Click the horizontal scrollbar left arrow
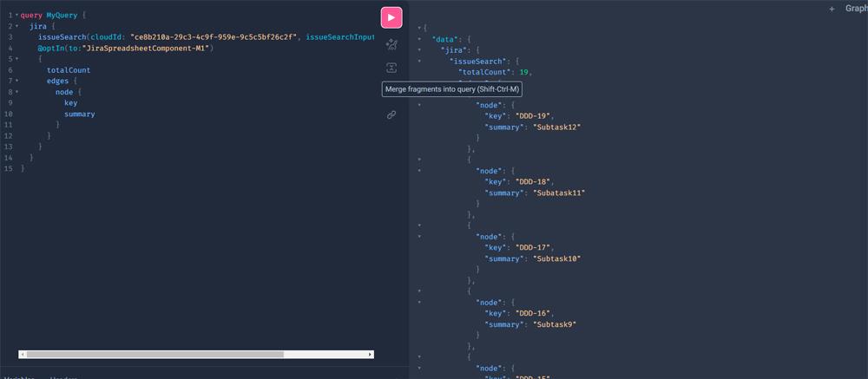868x379 pixels. tap(23, 354)
